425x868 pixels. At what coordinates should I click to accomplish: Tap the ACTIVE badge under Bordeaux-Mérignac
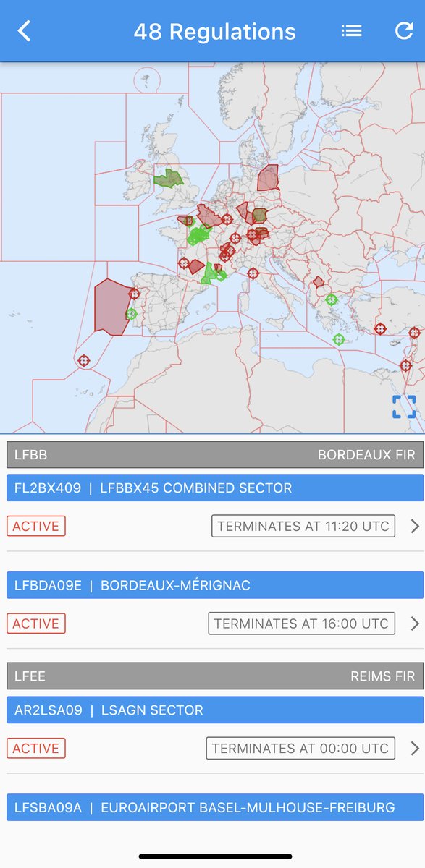(36, 623)
